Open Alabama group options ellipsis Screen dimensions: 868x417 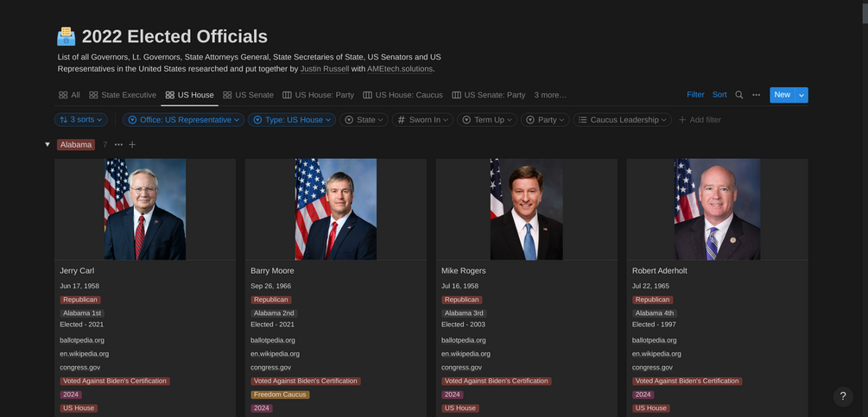(x=118, y=145)
